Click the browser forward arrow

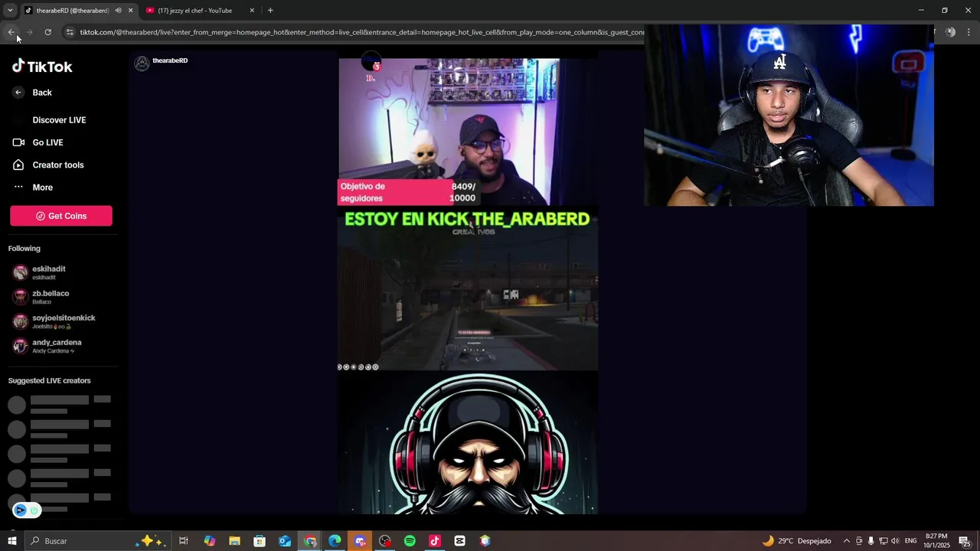pyautogui.click(x=29, y=32)
